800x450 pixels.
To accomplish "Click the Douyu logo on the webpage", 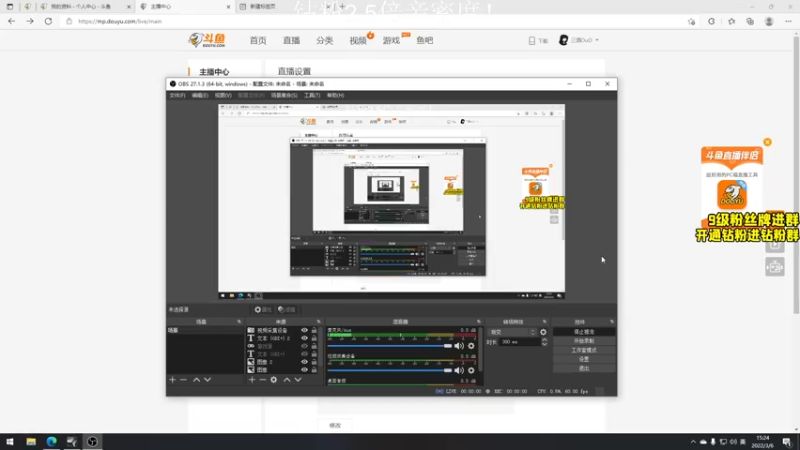I will (207, 40).
